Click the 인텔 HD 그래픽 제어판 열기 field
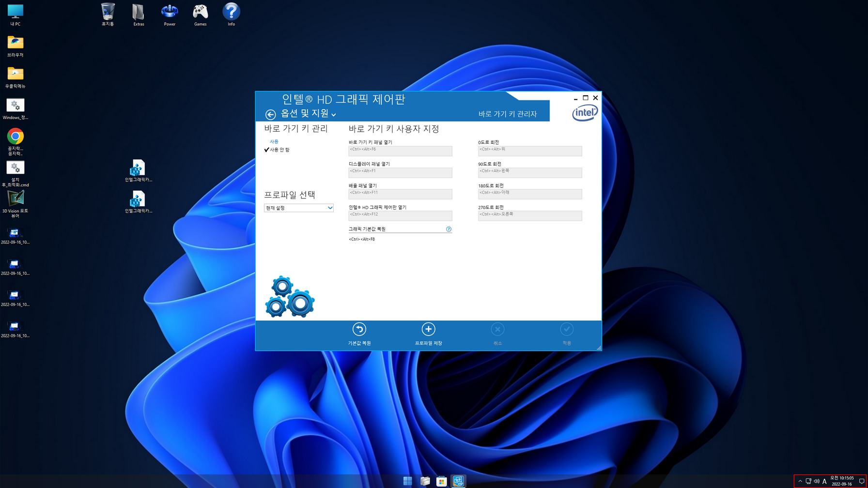The width and height of the screenshot is (868, 488). [x=400, y=216]
